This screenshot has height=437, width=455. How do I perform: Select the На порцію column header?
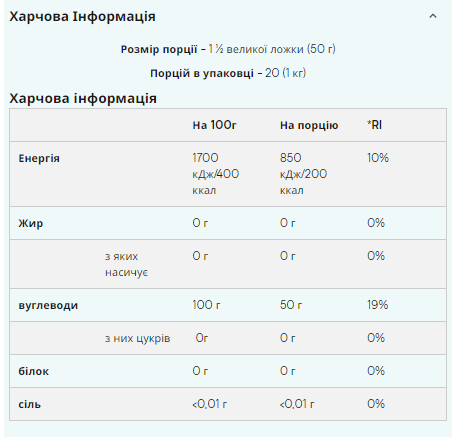click(309, 125)
